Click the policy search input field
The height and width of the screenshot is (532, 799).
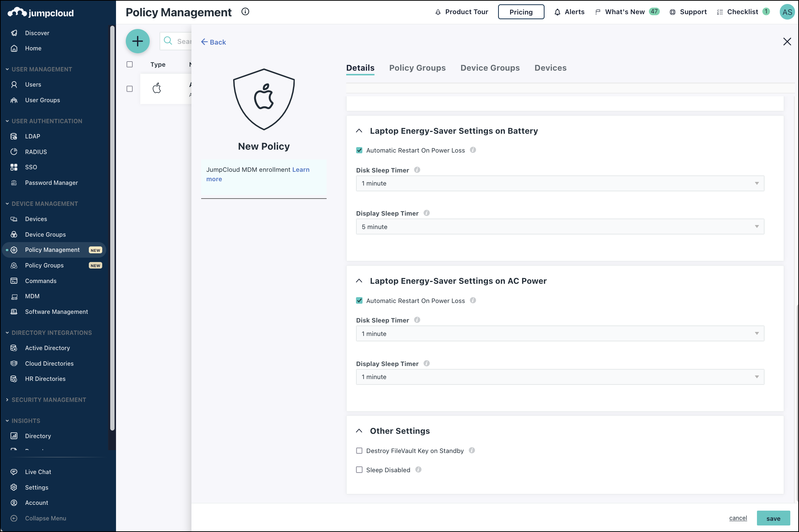[182, 41]
